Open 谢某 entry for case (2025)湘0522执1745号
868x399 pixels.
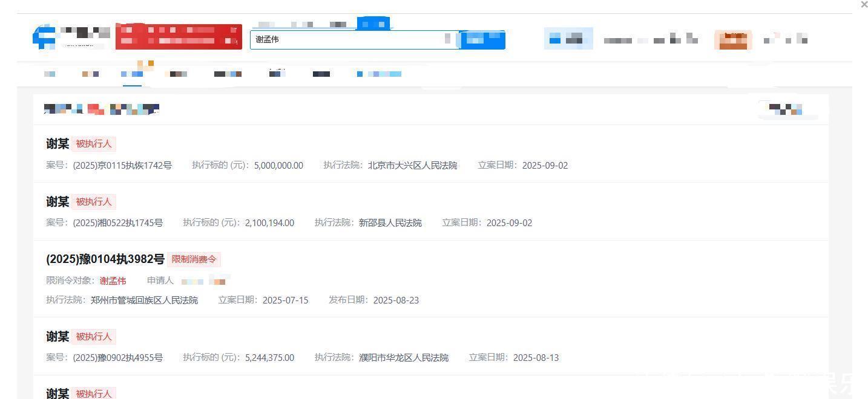point(58,201)
